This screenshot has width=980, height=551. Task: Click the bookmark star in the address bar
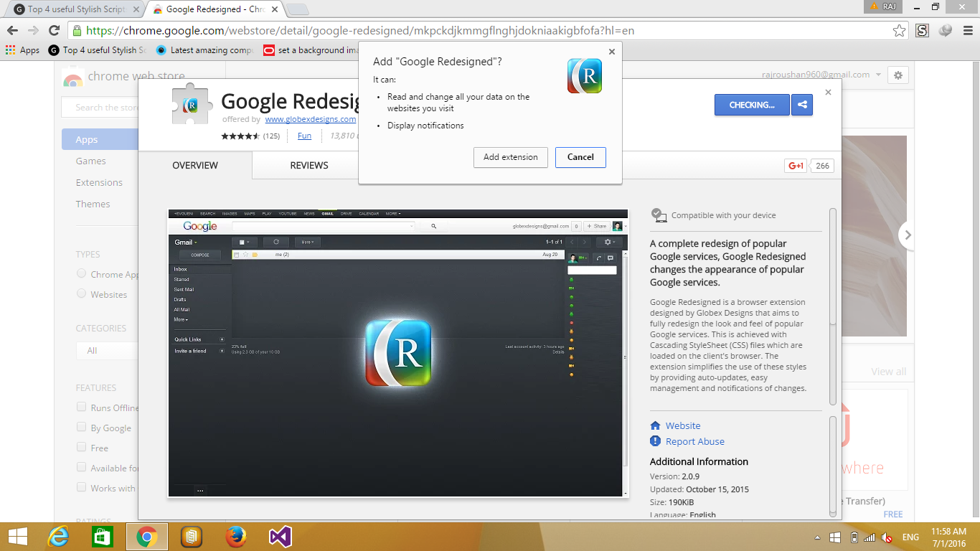pyautogui.click(x=899, y=31)
